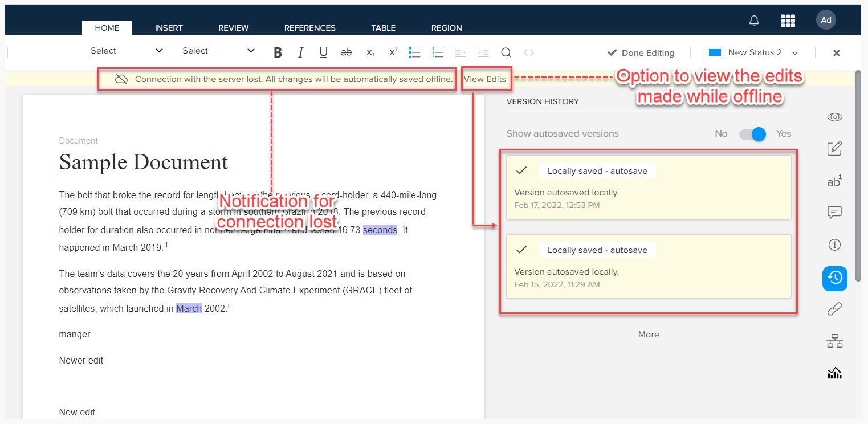
Task: Click the Document label above the title
Action: pos(79,141)
